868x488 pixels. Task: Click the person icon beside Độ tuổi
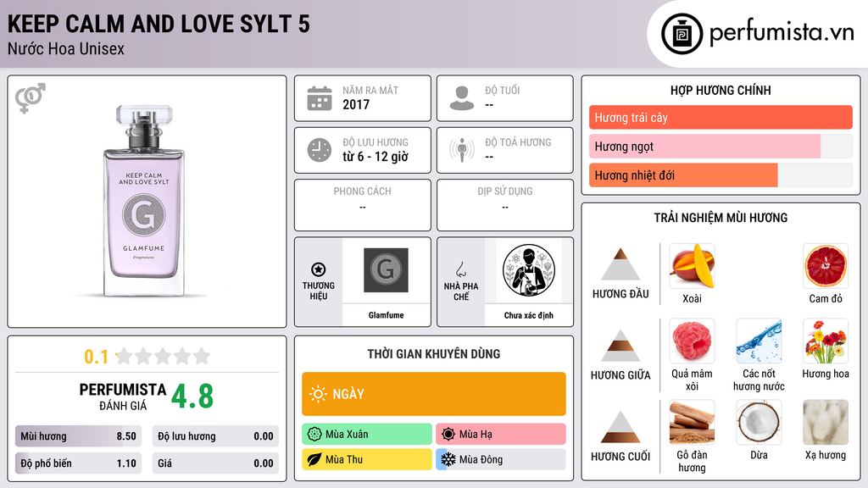click(x=462, y=98)
